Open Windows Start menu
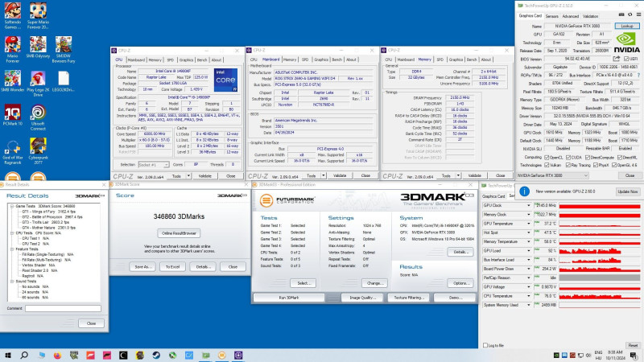Image resolution: width=644 pixels, height=362 pixels. [8, 355]
